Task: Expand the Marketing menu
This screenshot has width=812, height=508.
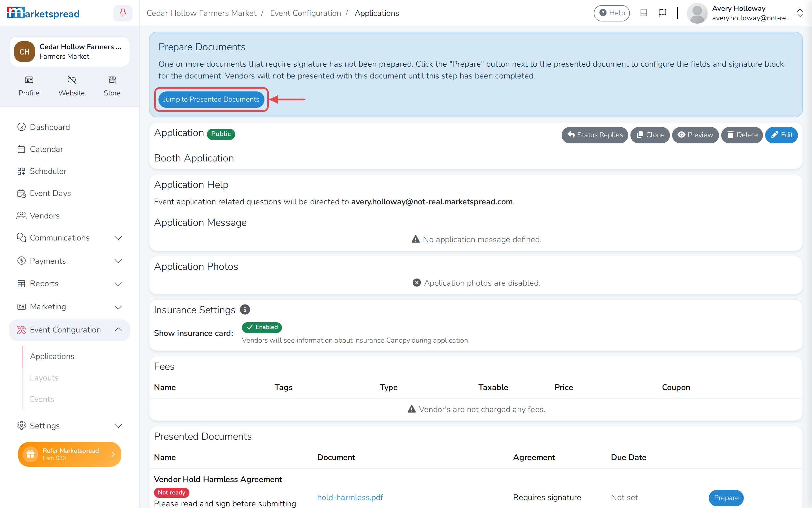Action: [69, 307]
